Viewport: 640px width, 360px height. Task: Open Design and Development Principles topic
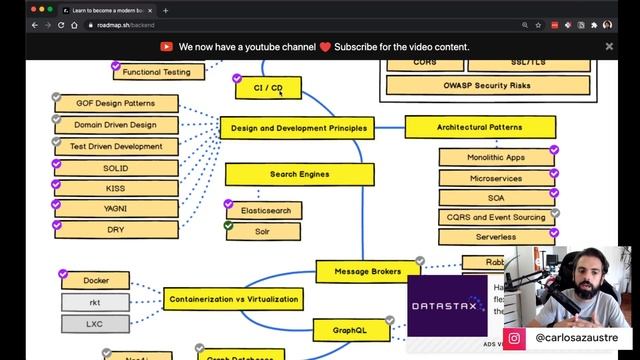[297, 128]
